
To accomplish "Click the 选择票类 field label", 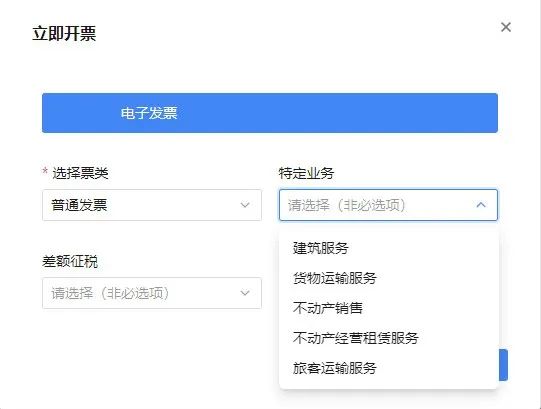I will coord(80,173).
